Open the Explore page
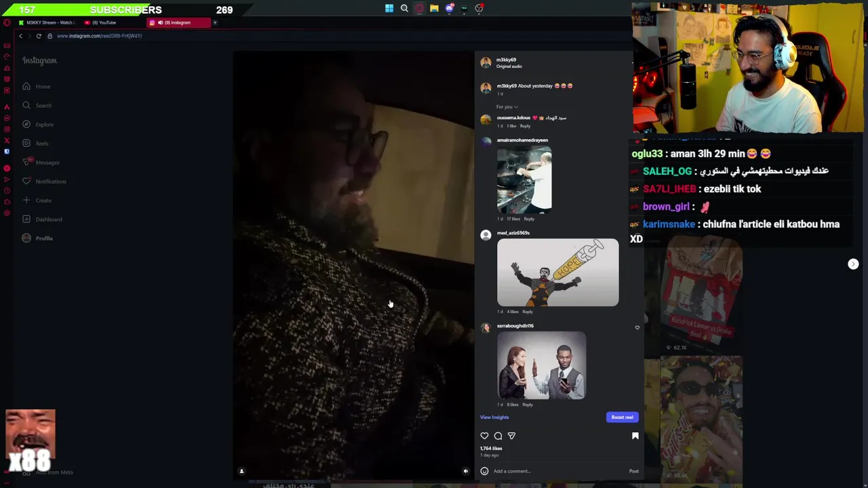Viewport: 868px width, 488px height. pyautogui.click(x=37, y=125)
